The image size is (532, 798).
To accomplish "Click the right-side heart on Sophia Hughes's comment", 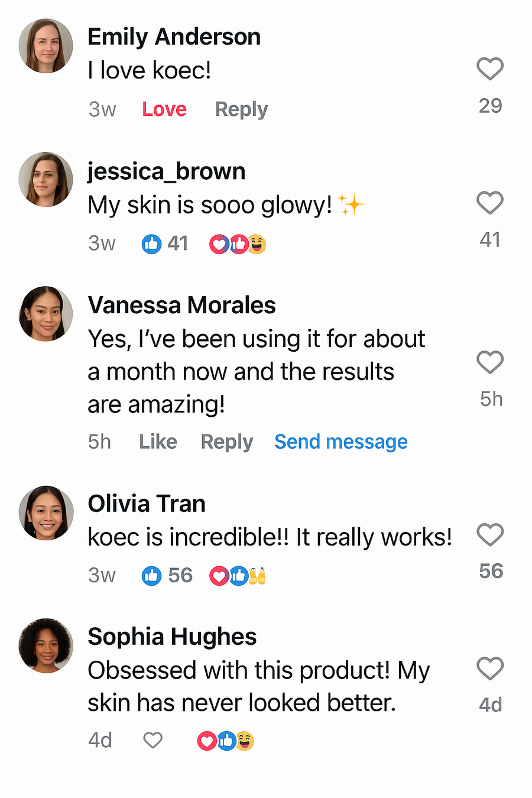I will click(489, 669).
